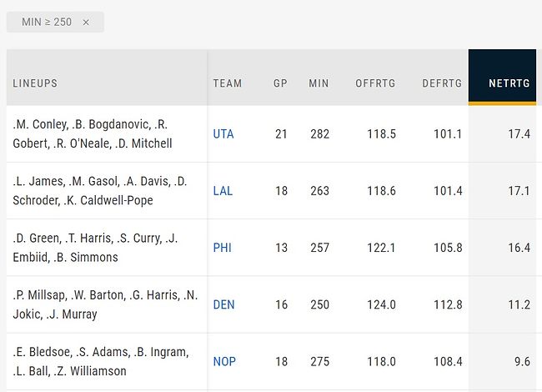Click the 17.4 net rating cell
The width and height of the screenshot is (542, 392).
tap(519, 134)
